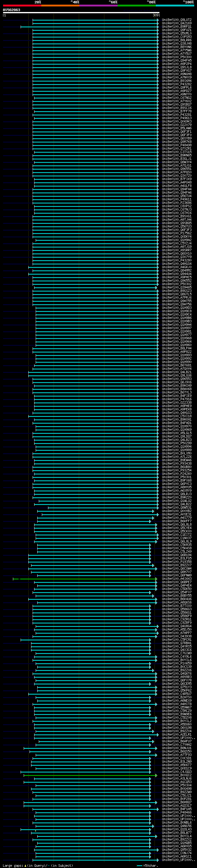Open hit UniRef100_B6H8Q7

click(176, 802)
